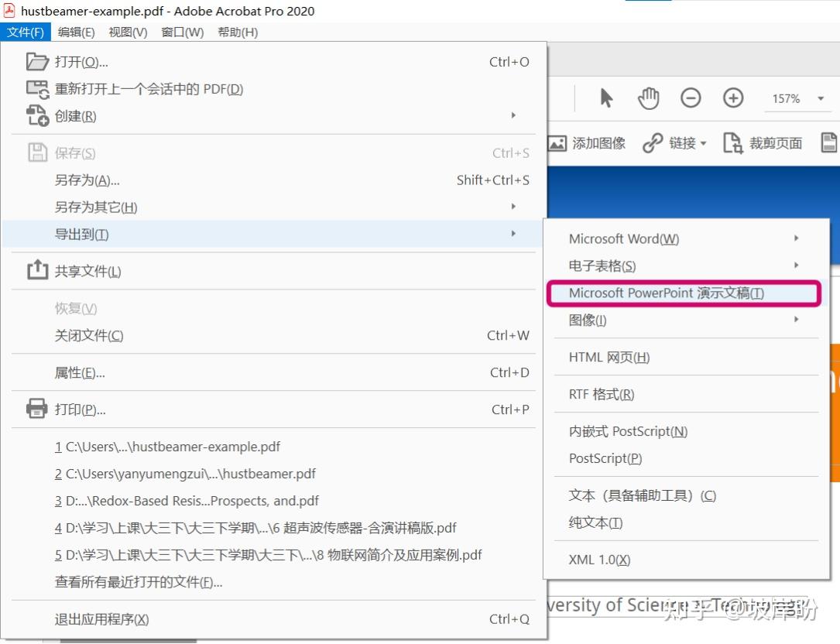The image size is (840, 644).
Task: Open the 编辑 menu
Action: click(x=75, y=33)
